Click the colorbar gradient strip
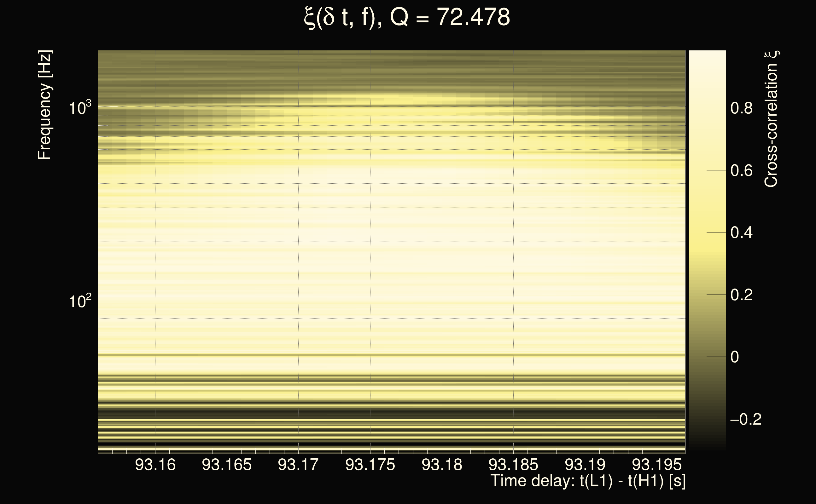This screenshot has width=816, height=504. (x=707, y=250)
